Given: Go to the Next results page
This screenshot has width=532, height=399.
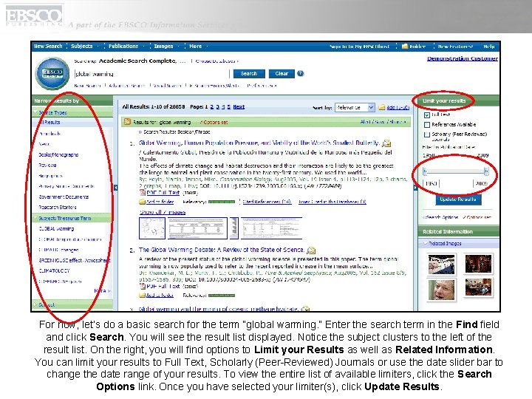Looking at the screenshot, I should 239,107.
